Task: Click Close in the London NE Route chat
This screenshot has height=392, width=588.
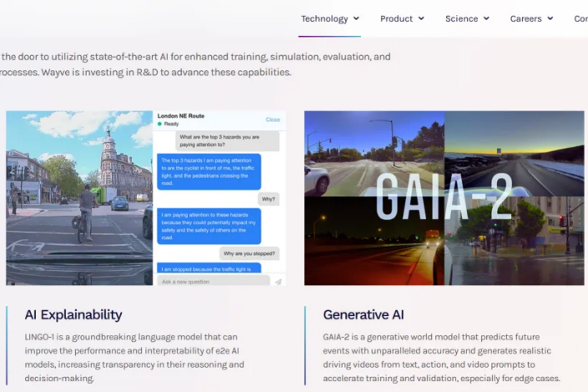Action: 273,119
